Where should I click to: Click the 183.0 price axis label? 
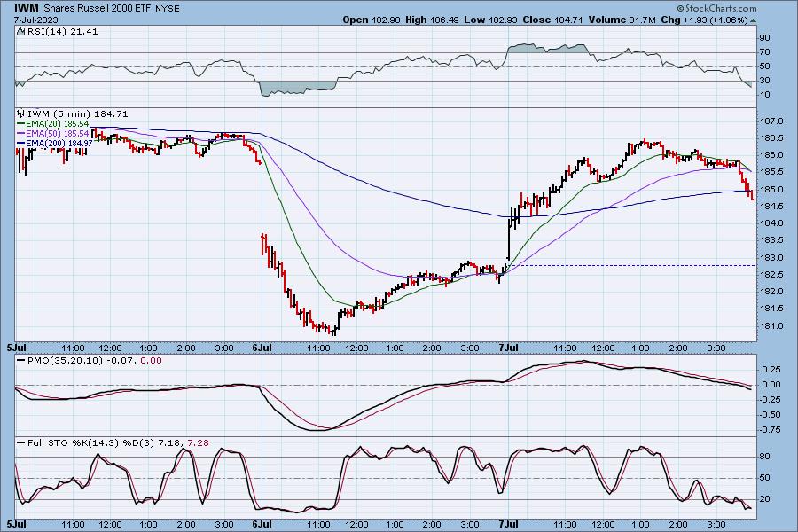773,258
